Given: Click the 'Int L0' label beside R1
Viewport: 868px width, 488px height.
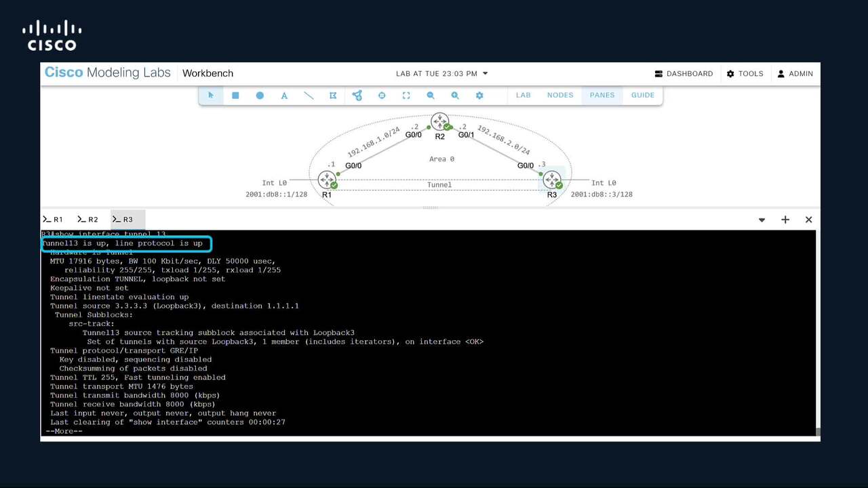Looking at the screenshot, I should pos(274,182).
